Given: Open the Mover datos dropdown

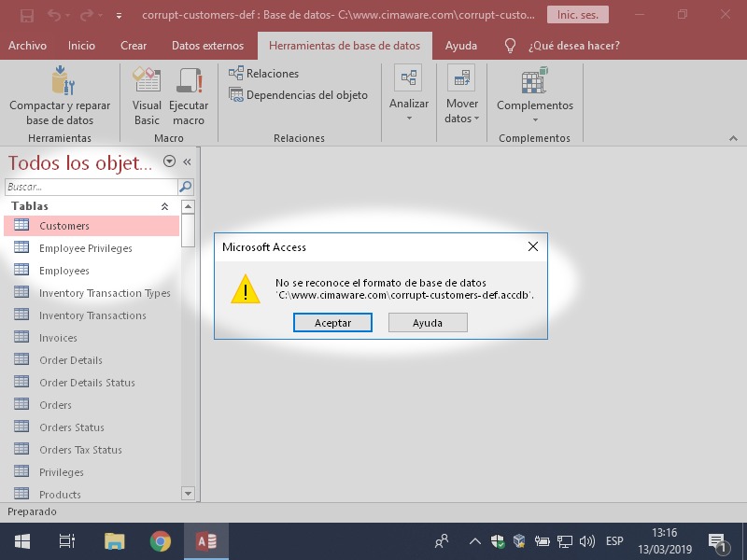Looking at the screenshot, I should point(461,111).
